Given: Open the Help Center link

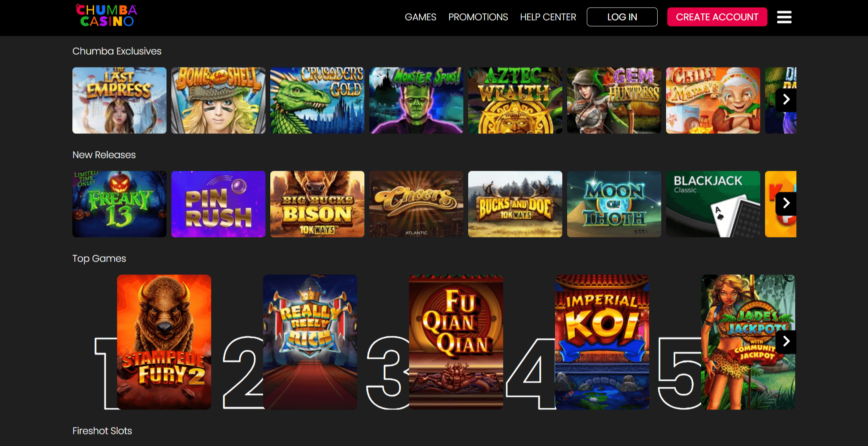Looking at the screenshot, I should point(548,17).
